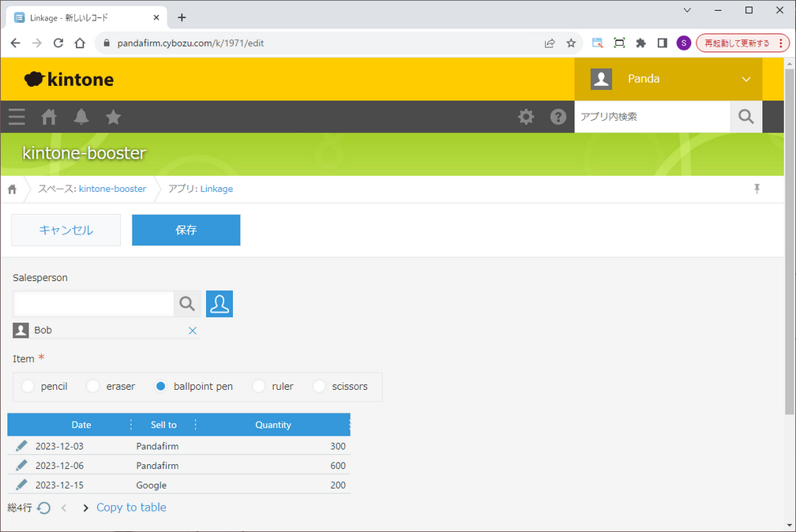
Task: Remove Bob with the X icon
Action: coord(193,331)
